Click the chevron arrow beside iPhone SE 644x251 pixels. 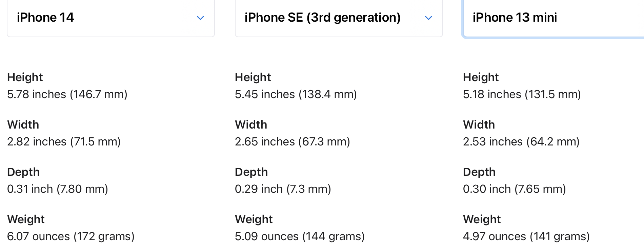point(428,18)
